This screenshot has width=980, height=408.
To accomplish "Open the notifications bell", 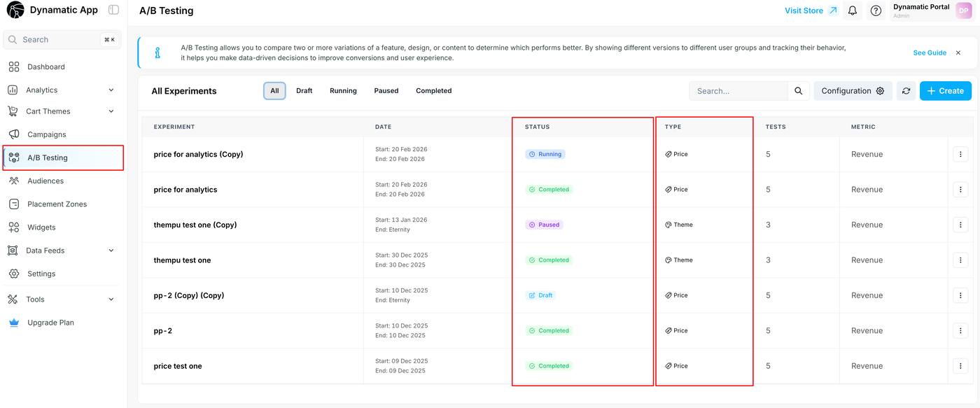I will (852, 10).
